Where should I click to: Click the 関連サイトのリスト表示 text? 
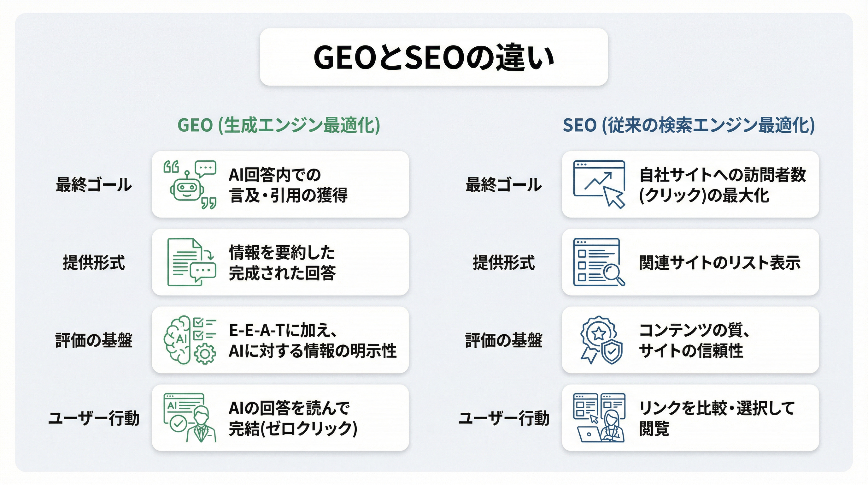pos(719,262)
